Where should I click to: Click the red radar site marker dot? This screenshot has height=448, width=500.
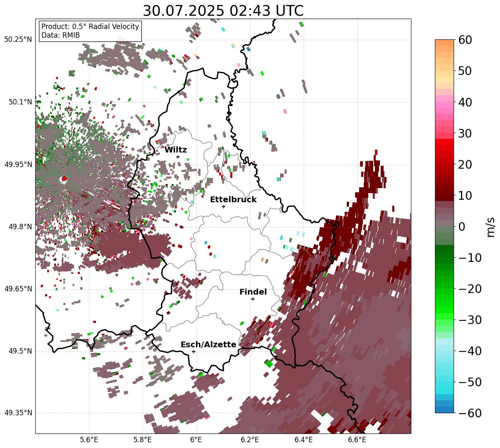click(x=64, y=179)
